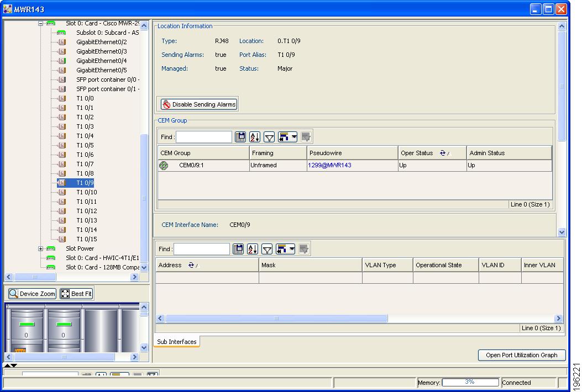Open the column selector dropdown in the CEM Group toolbar
Viewport: 582px width, 392px height.
(287, 137)
